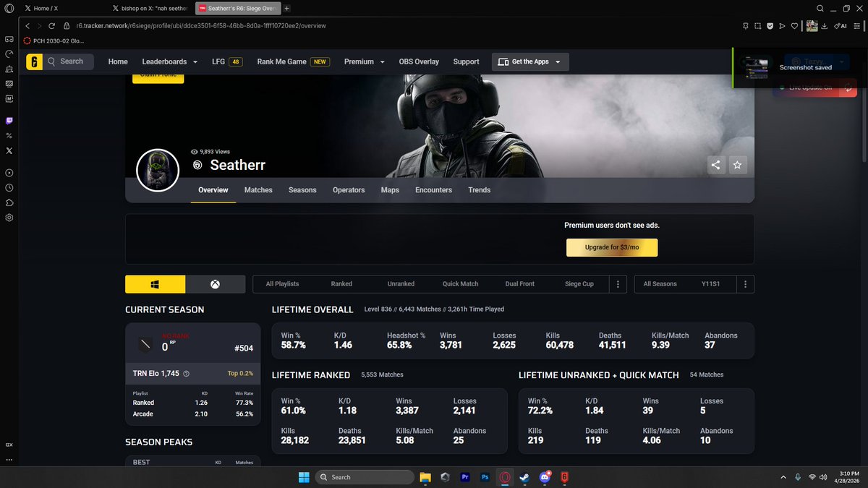Image resolution: width=868 pixels, height=488 pixels.
Task: Filter stats by Dual Front
Action: click(x=519, y=284)
